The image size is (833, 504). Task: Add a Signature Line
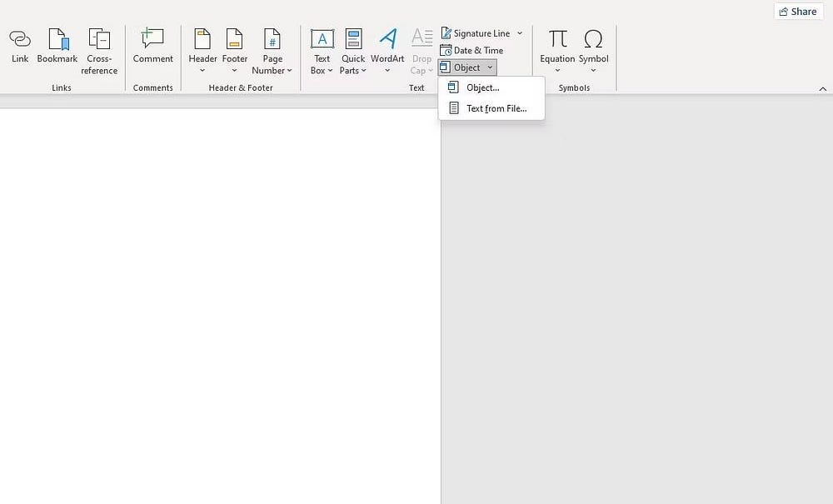[x=479, y=32]
